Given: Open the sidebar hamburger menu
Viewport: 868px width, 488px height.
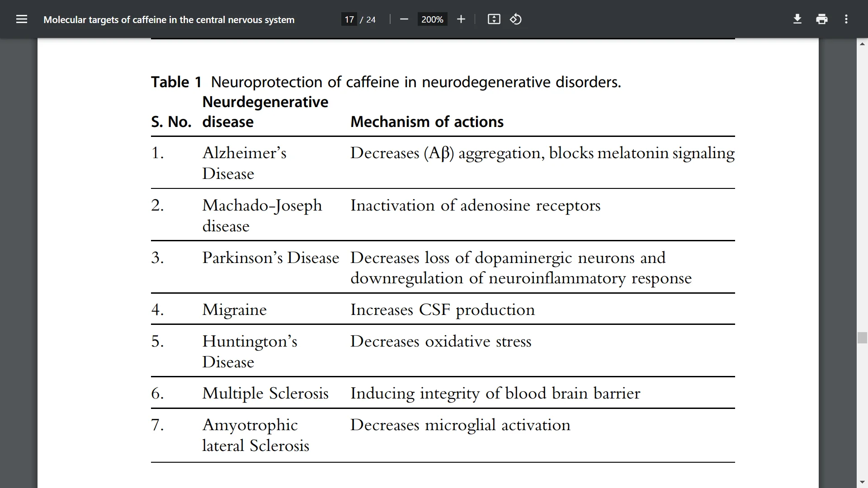Looking at the screenshot, I should click(22, 19).
